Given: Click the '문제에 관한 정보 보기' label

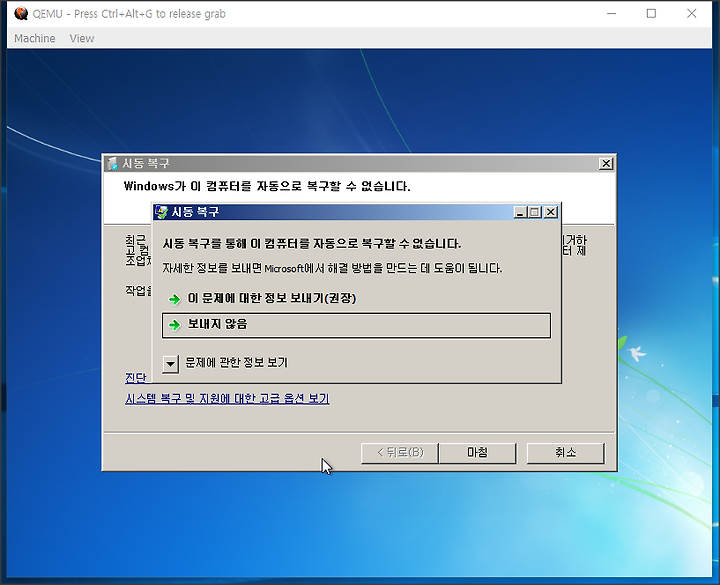Looking at the screenshot, I should [x=236, y=363].
